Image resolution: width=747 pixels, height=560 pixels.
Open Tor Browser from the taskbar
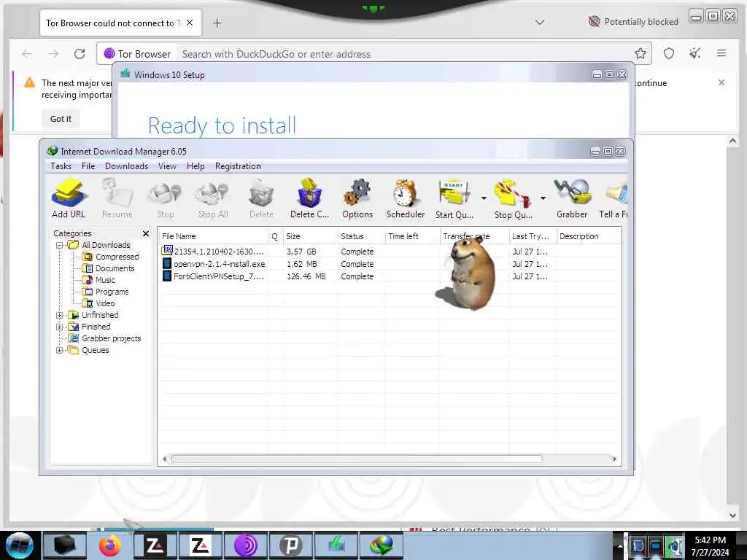click(245, 545)
